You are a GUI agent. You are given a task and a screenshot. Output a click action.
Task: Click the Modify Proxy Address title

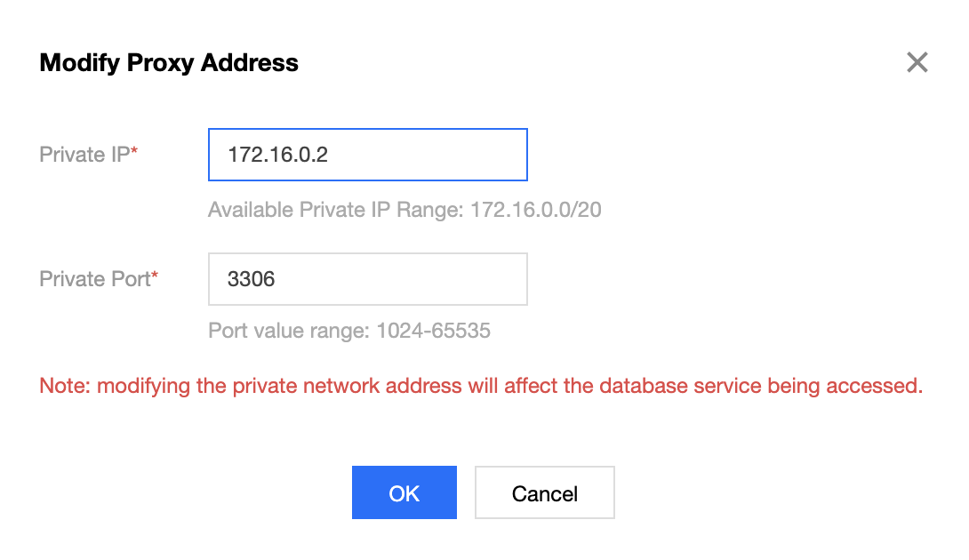coord(169,63)
